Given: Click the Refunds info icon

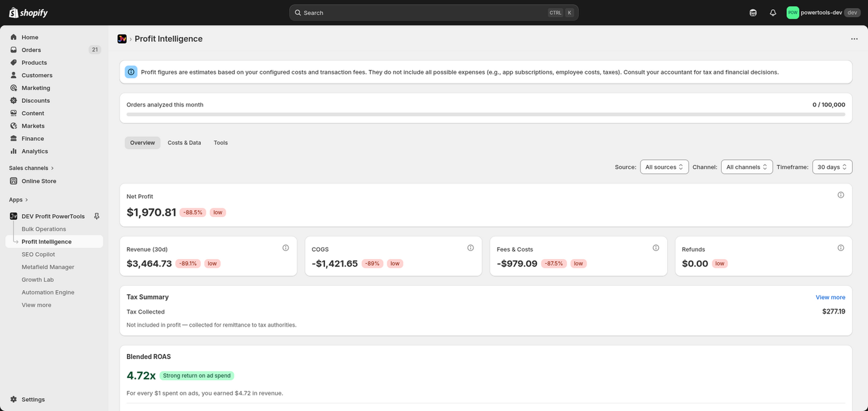Looking at the screenshot, I should coord(841,248).
